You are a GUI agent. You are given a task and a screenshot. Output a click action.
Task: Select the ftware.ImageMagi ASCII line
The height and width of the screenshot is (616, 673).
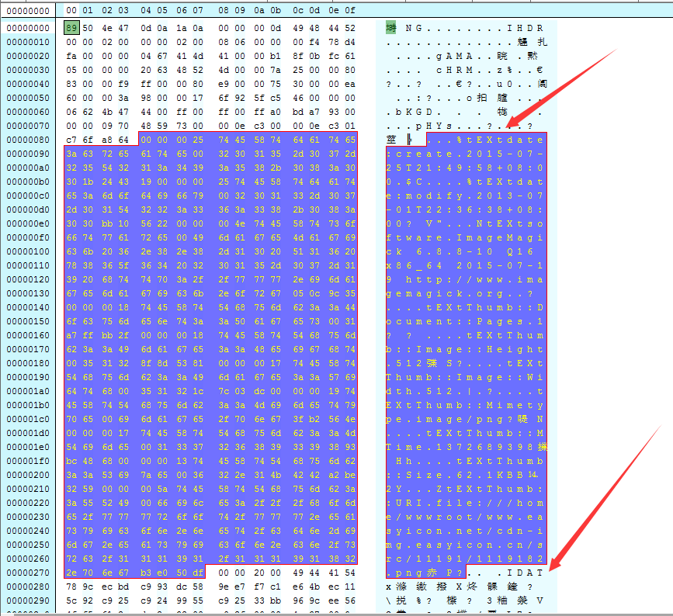466,237
